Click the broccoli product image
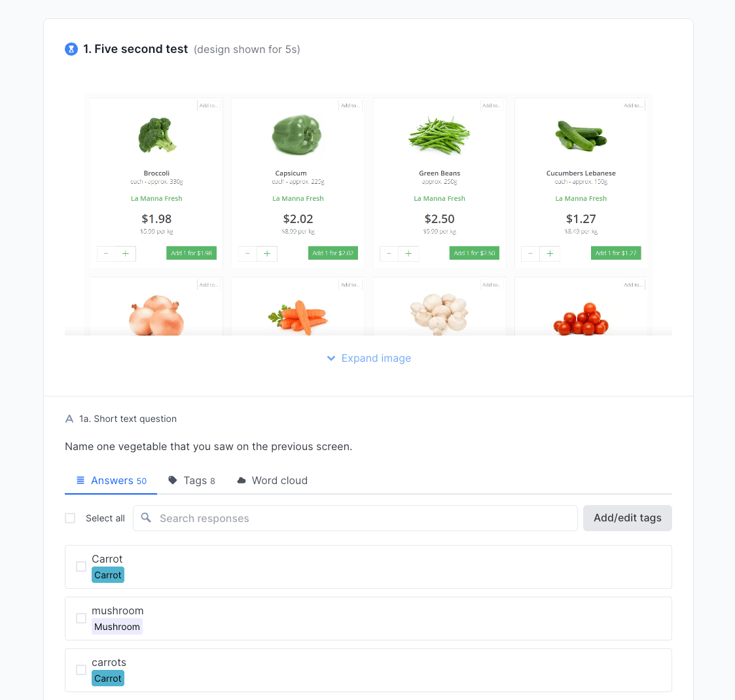 tap(157, 135)
